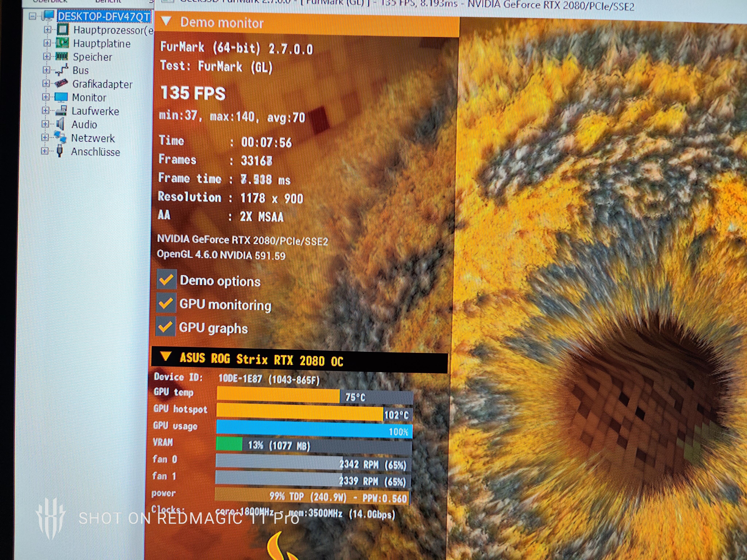Screen dimensions: 747x560
Task: Click the Anschlüsse ports icon
Action: tap(60, 151)
